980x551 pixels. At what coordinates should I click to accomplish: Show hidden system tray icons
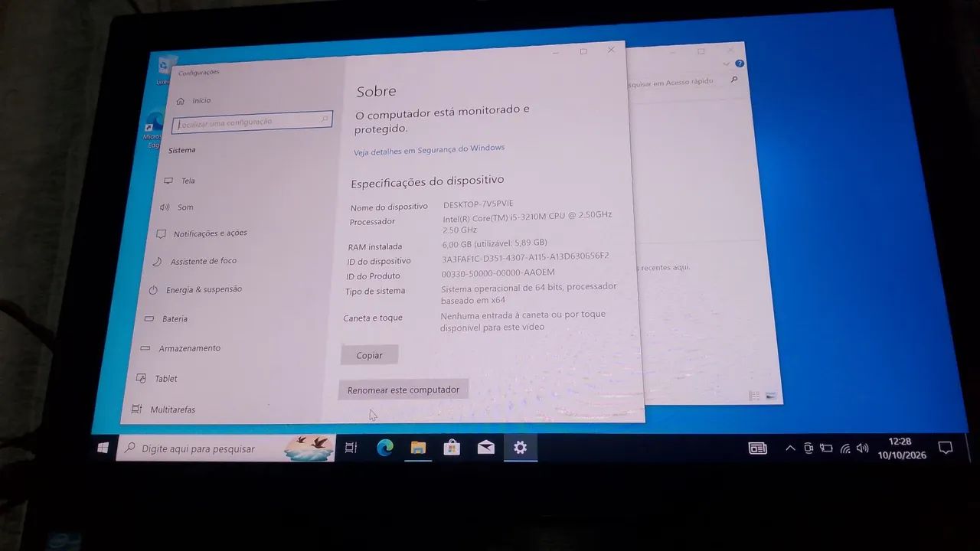[790, 448]
